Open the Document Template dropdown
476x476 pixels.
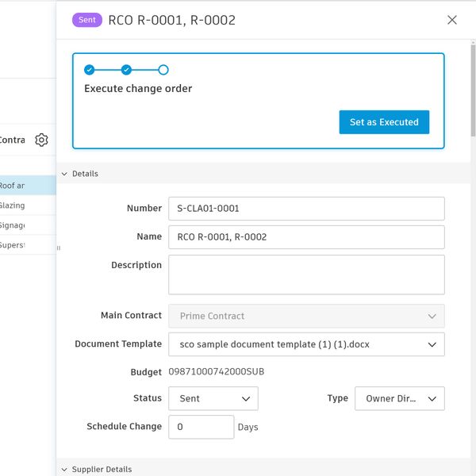[x=306, y=344]
